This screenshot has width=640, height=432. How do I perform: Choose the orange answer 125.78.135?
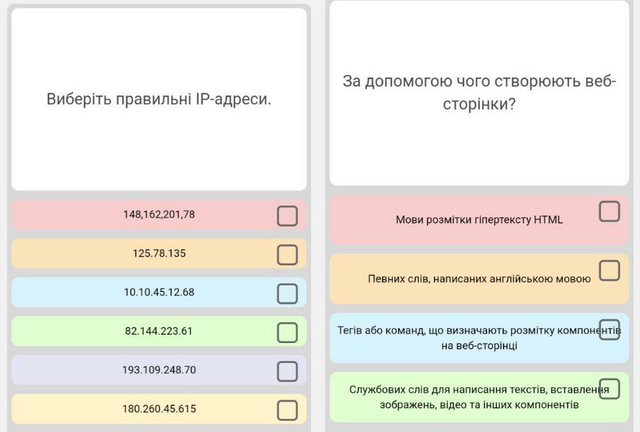(159, 253)
